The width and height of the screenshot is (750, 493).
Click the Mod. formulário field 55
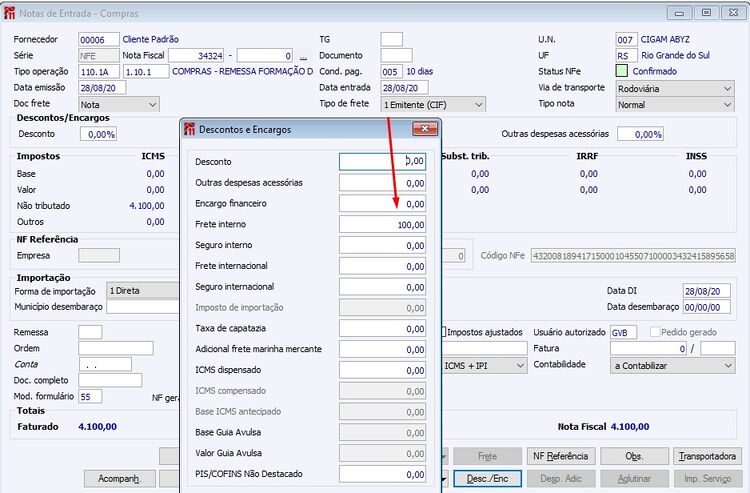click(x=90, y=396)
